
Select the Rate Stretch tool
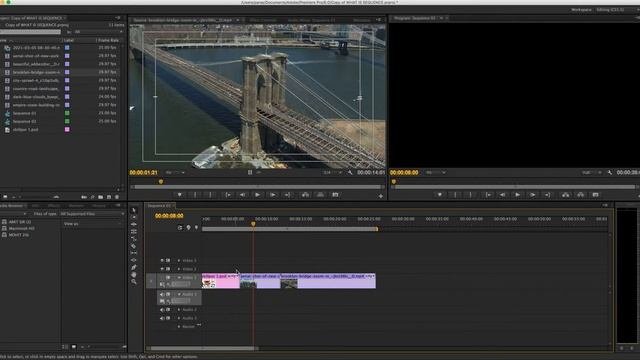(x=134, y=238)
